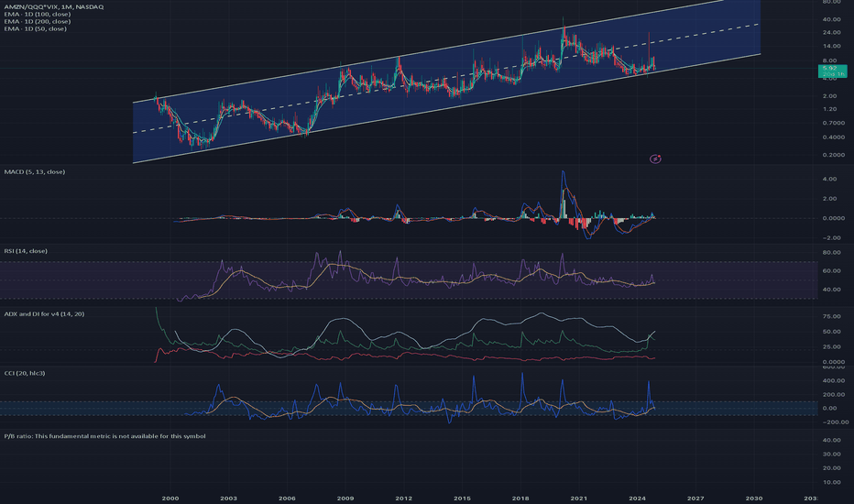Click the 2006 year label on time axis
854x504 pixels.
point(287,498)
